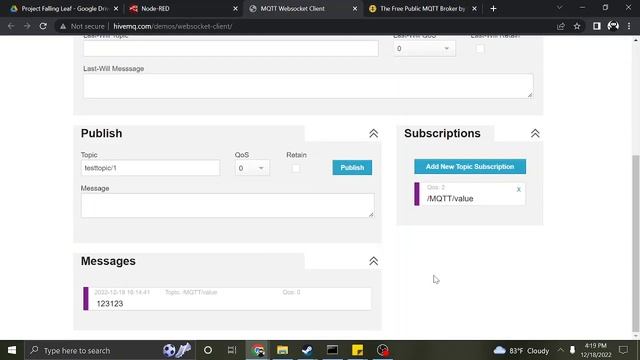Open the Chrome profile avatar
This screenshot has height=360, width=640.
coord(613,26)
